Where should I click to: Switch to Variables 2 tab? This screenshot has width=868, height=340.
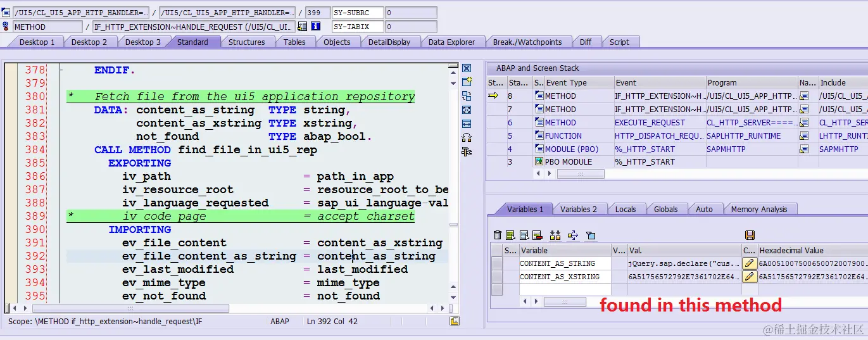click(x=579, y=209)
